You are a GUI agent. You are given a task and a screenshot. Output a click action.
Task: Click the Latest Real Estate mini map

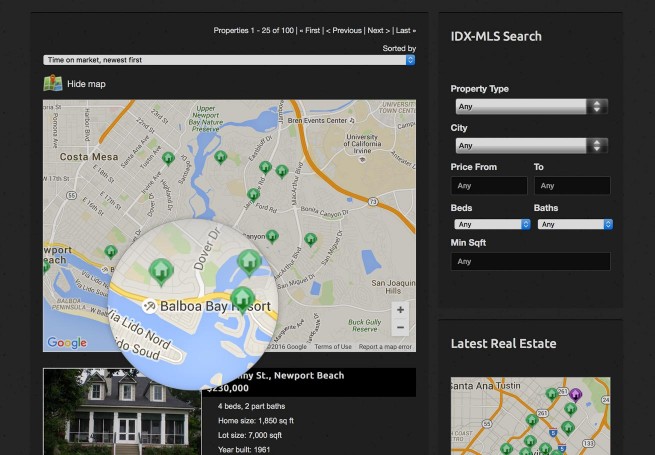coord(531,416)
